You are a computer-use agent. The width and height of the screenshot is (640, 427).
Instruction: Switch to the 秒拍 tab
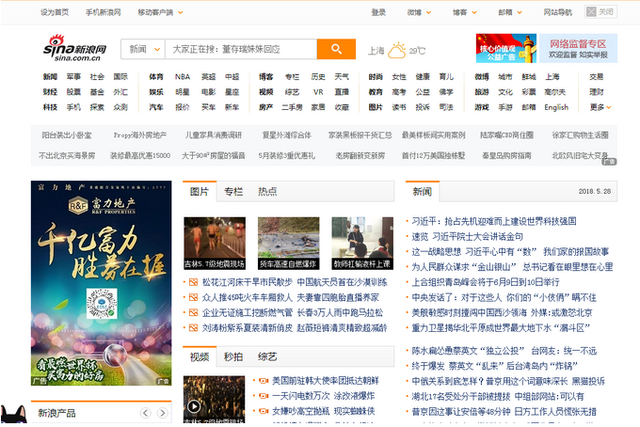click(x=233, y=357)
